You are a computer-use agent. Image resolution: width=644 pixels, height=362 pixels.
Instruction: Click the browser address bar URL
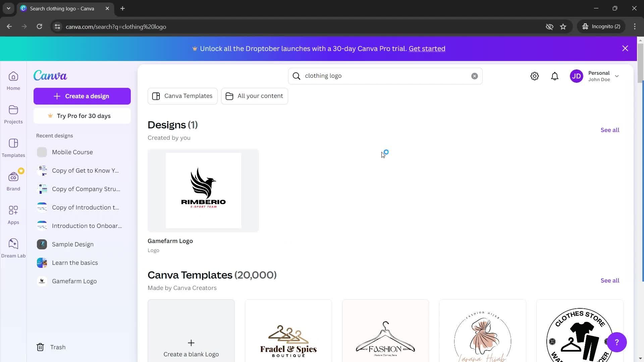pyautogui.click(x=116, y=27)
